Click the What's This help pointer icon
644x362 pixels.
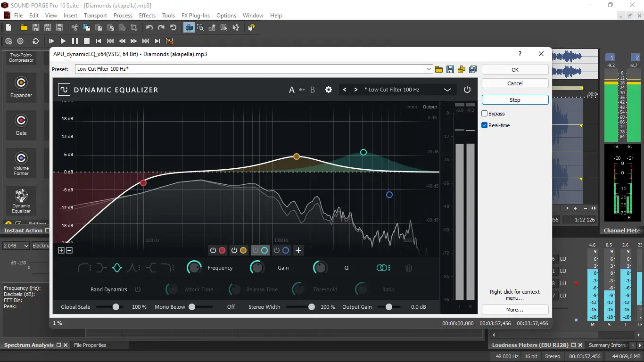(251, 28)
